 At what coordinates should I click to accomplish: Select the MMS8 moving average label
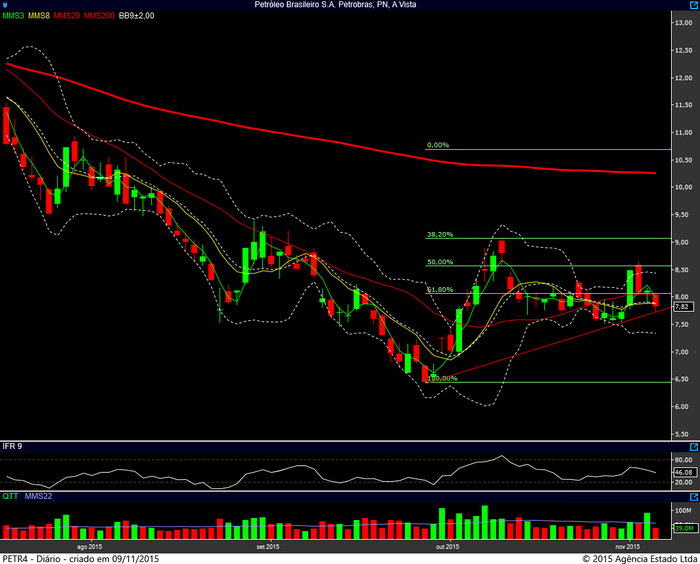41,17
